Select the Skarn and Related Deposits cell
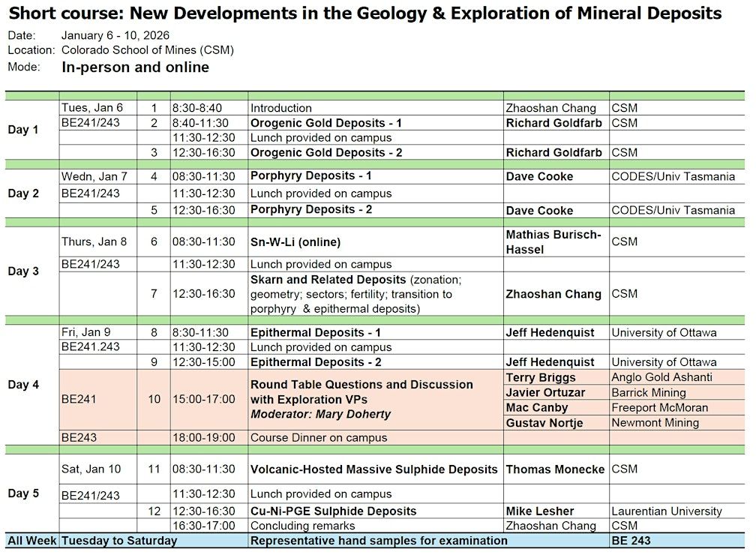 [x=356, y=293]
